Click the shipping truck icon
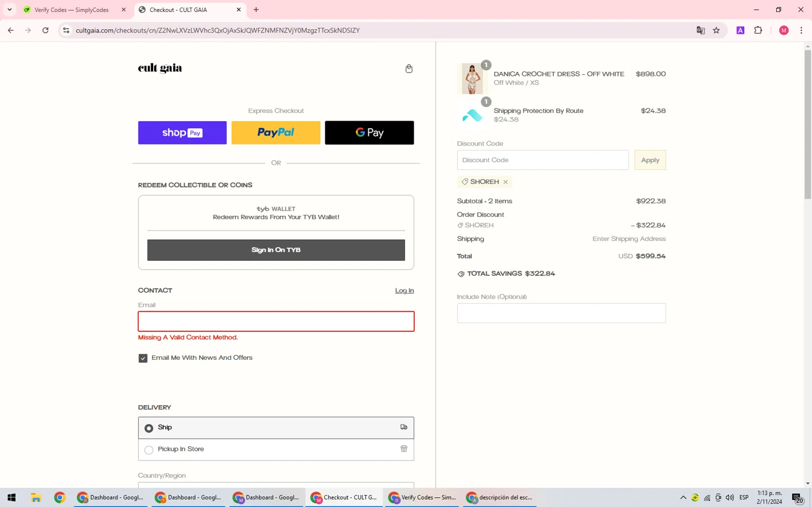 [x=404, y=427]
